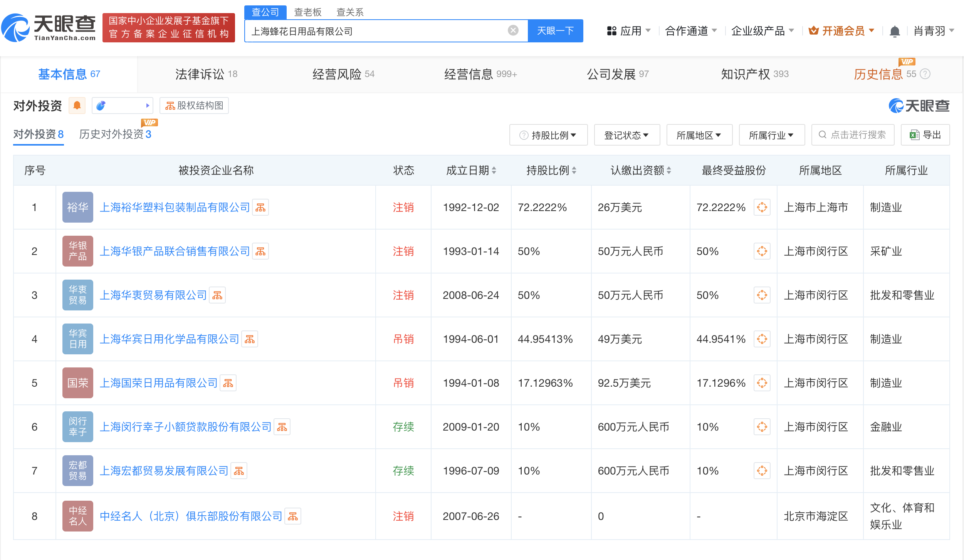This screenshot has height=560, width=964.
Task: Open equity structure icon for 上海华银产品联合销售有限公司
Action: pyautogui.click(x=260, y=251)
